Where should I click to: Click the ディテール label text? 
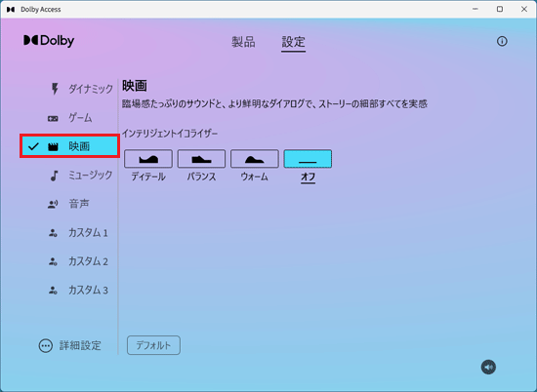[x=148, y=176]
